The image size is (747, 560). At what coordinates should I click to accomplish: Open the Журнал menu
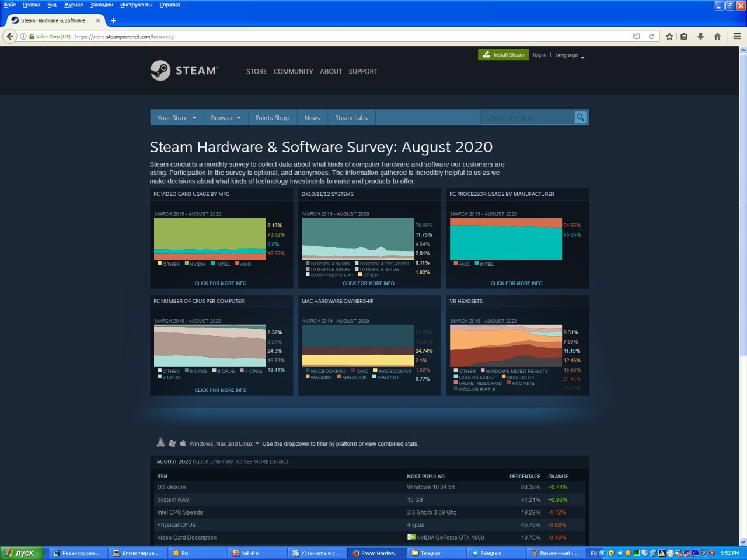[x=74, y=5]
